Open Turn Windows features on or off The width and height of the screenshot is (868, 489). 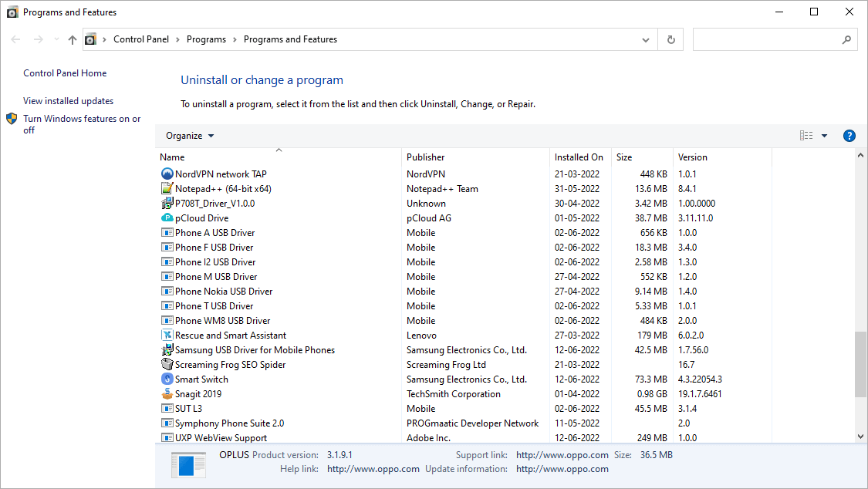click(82, 124)
